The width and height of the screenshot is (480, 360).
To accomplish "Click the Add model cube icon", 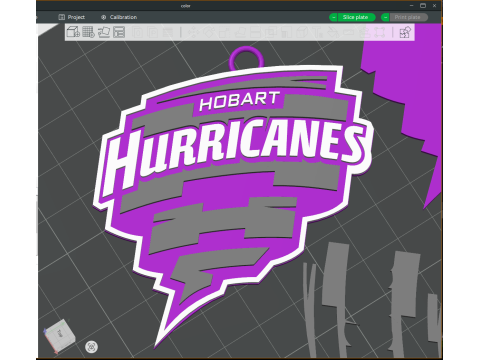I will [73, 32].
